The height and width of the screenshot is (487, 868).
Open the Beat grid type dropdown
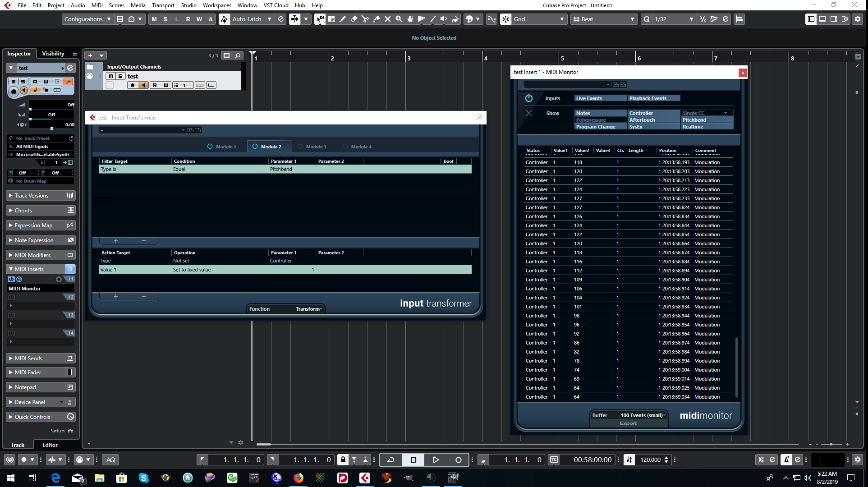pos(604,19)
